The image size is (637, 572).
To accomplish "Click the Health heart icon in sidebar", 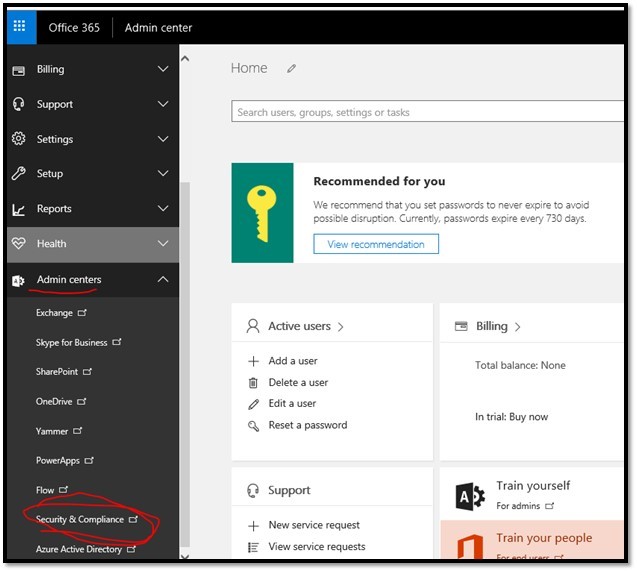I will click(x=18, y=244).
